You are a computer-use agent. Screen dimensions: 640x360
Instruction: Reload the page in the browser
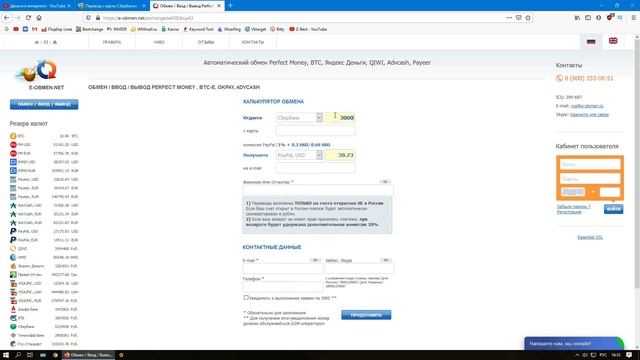click(x=28, y=18)
